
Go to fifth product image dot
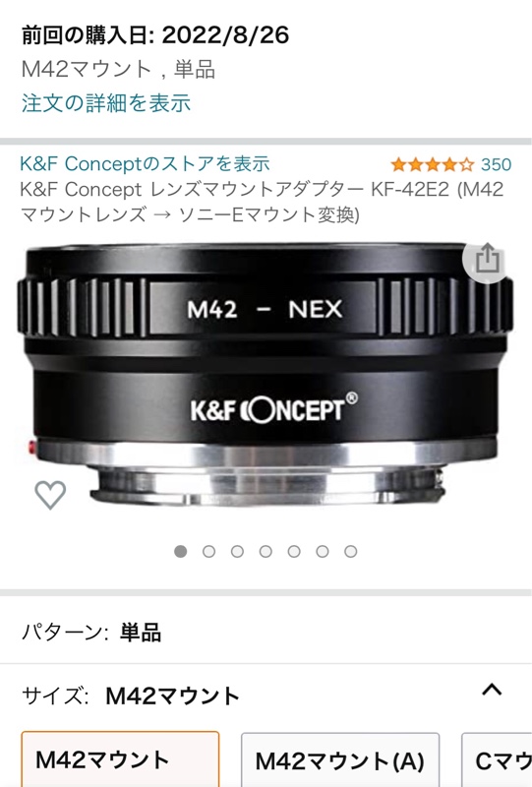(x=294, y=552)
